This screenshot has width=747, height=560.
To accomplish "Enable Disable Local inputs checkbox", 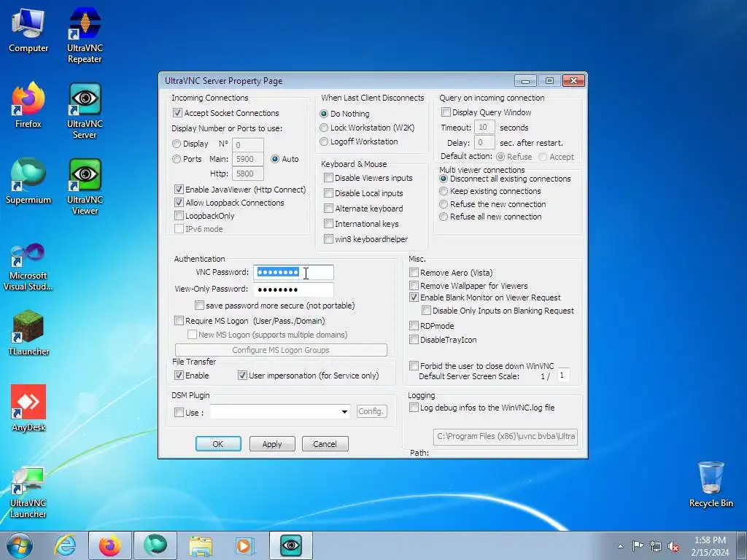I will coord(328,192).
